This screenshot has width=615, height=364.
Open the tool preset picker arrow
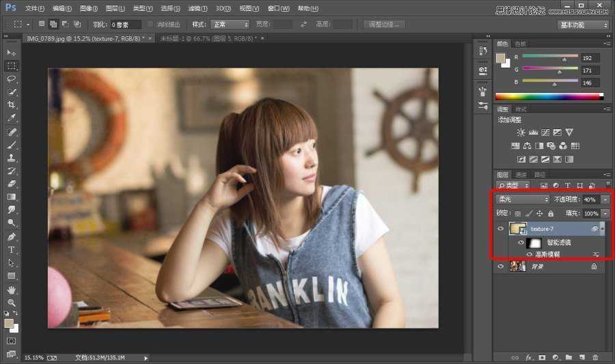(28, 25)
